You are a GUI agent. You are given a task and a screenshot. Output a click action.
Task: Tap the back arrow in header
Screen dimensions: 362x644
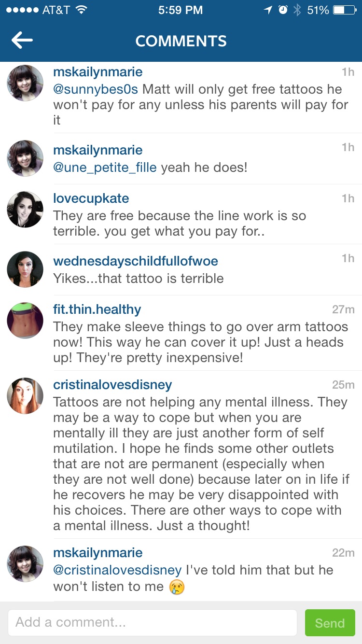click(x=22, y=41)
